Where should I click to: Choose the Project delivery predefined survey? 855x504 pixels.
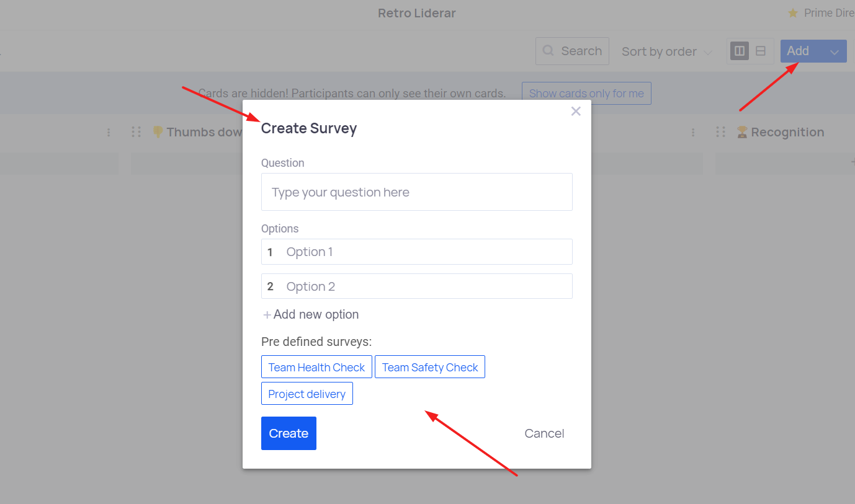pos(307,394)
